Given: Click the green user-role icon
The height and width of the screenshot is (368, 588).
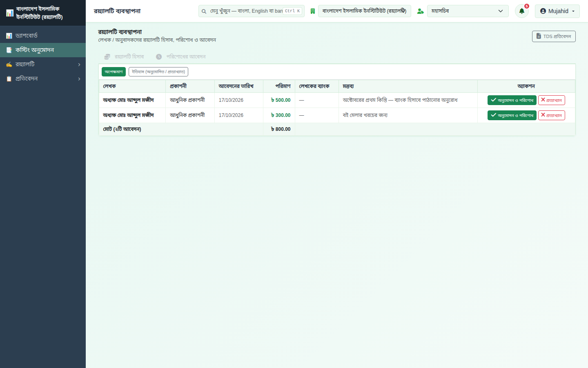Looking at the screenshot, I should point(420,11).
